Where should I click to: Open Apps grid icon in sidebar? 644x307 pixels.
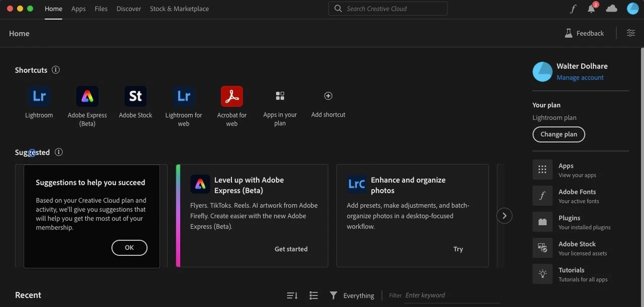tap(542, 170)
